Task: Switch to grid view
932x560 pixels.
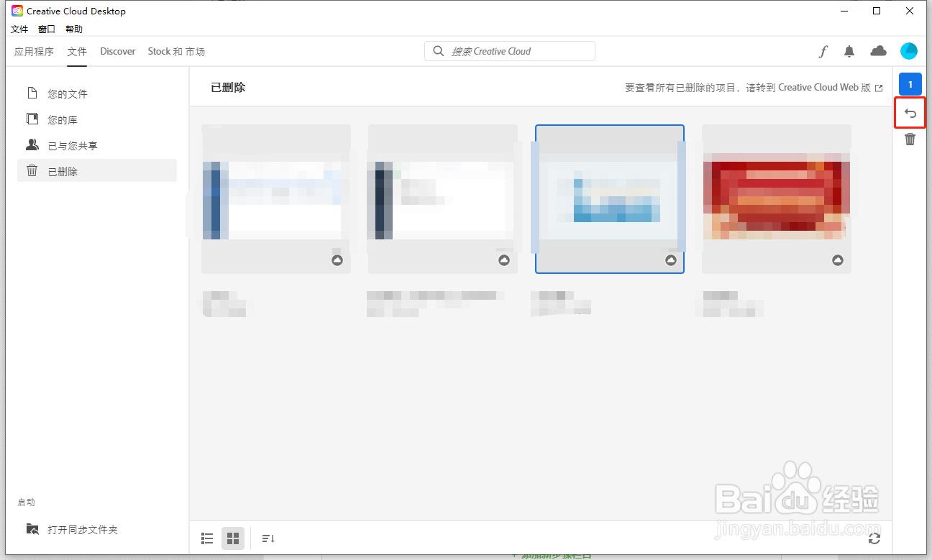Action: coord(233,538)
